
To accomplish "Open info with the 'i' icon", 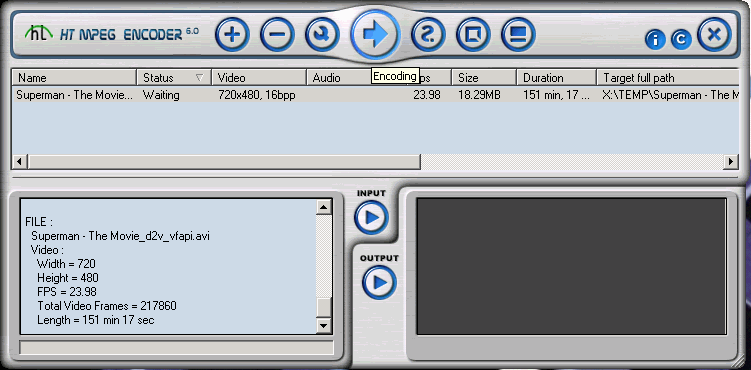I will coord(655,40).
